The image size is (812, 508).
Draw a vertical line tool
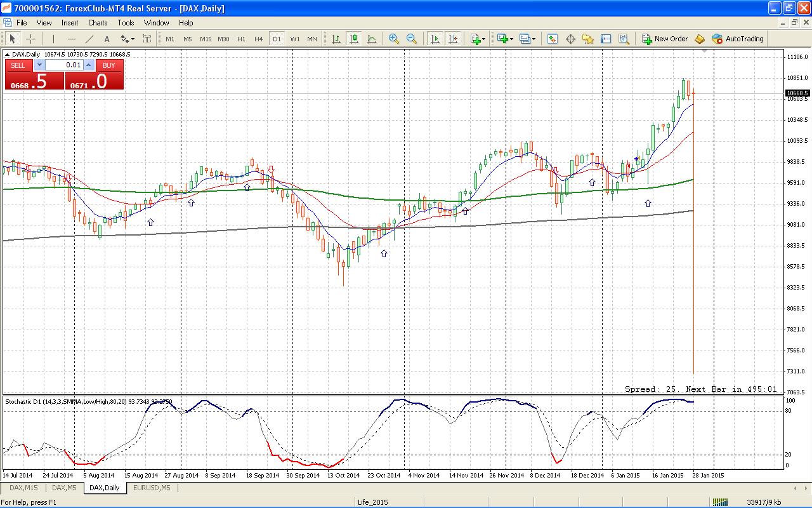(x=53, y=39)
